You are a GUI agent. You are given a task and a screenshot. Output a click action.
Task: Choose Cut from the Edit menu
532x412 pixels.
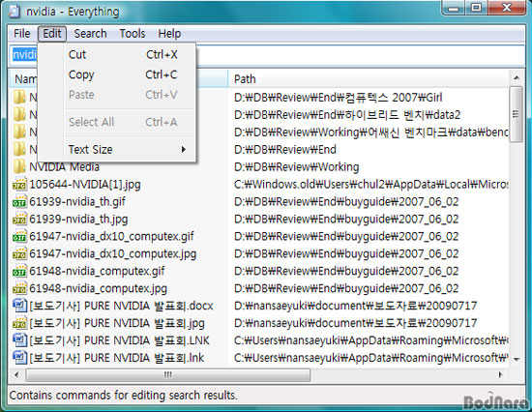coord(117,54)
